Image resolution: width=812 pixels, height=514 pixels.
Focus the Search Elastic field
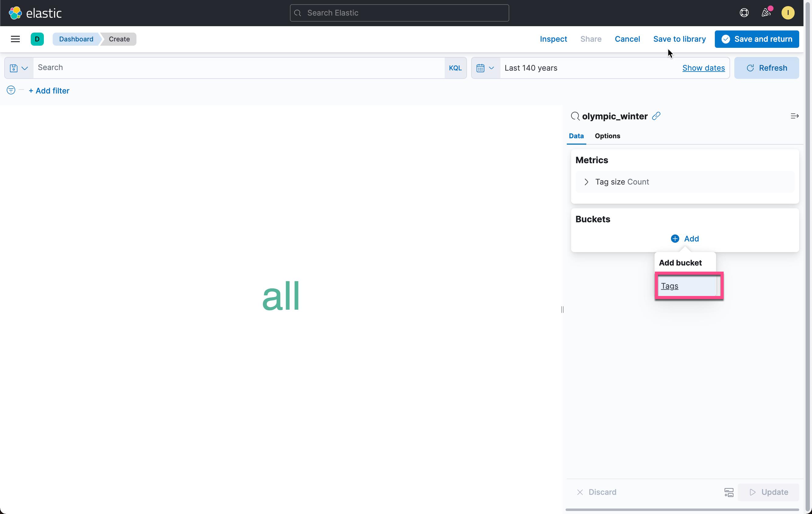(x=399, y=13)
